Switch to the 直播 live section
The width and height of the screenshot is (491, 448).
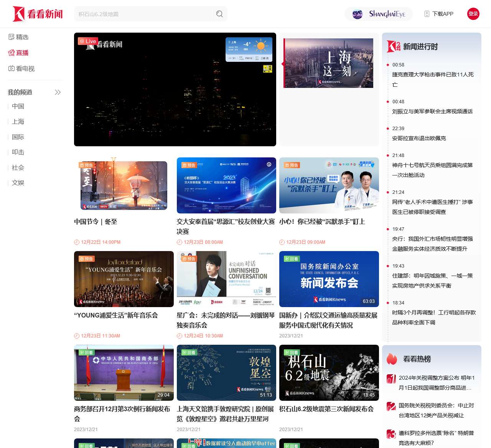(18, 53)
